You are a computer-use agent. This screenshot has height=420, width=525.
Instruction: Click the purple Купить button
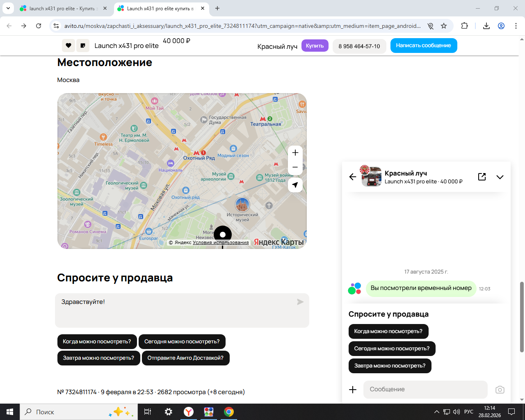pos(315,46)
